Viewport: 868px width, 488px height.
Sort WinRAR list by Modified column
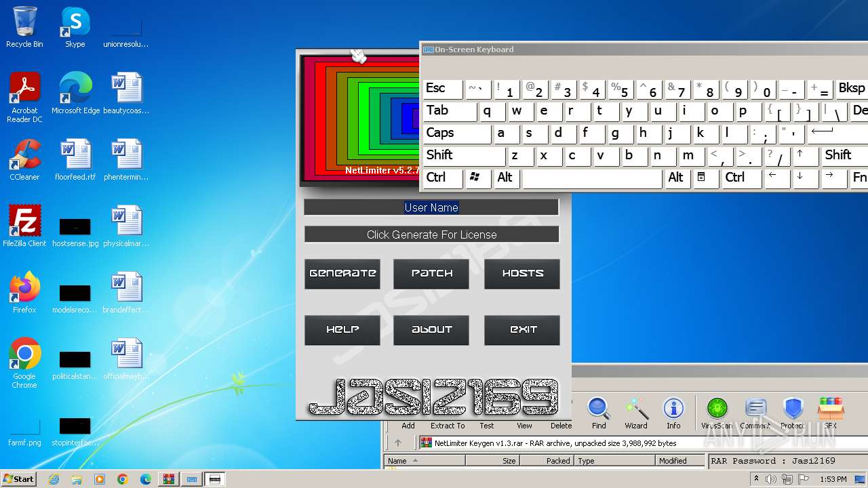click(x=680, y=461)
